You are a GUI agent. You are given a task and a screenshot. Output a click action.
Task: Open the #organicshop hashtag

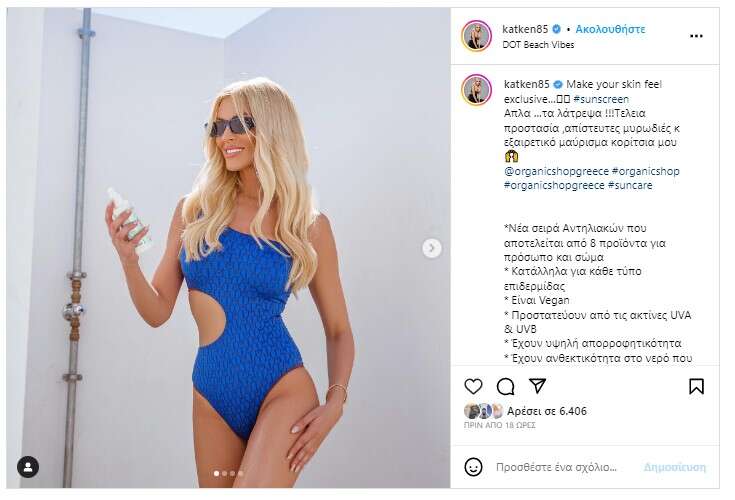[x=645, y=172]
